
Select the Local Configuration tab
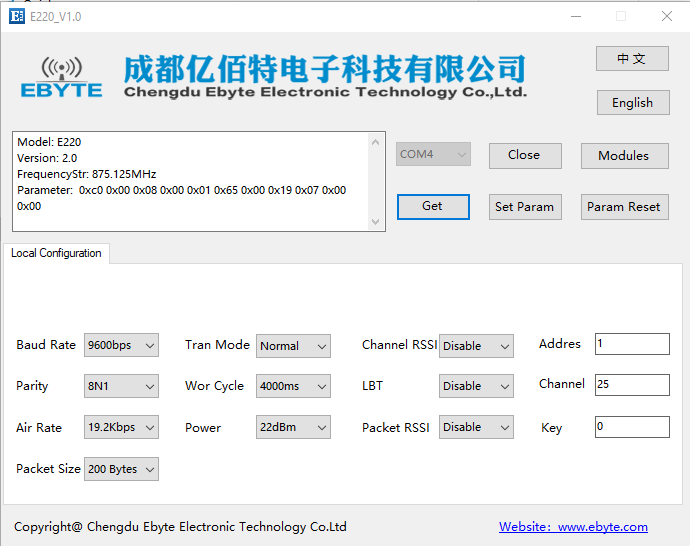tap(56, 253)
